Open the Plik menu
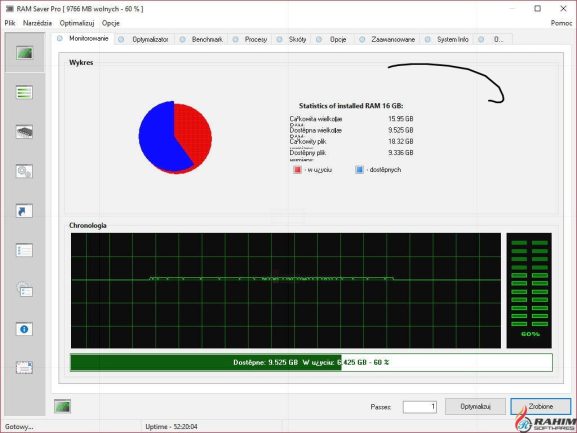The height and width of the screenshot is (433, 577). point(10,23)
